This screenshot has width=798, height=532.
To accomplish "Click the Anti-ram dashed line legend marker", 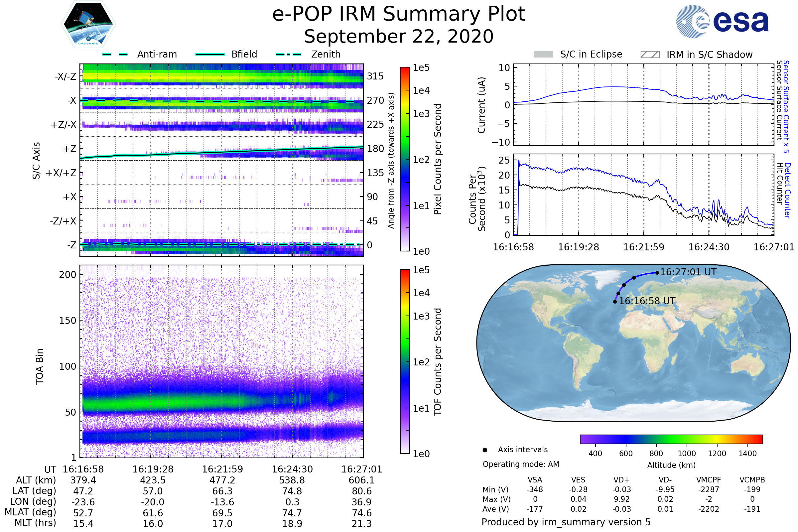I will [115, 54].
